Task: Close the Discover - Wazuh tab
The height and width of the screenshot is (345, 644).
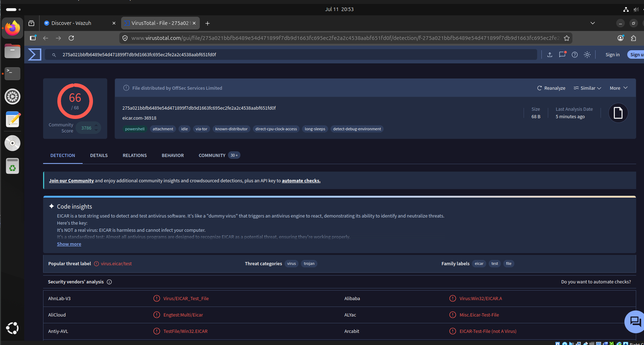Action: coord(114,23)
